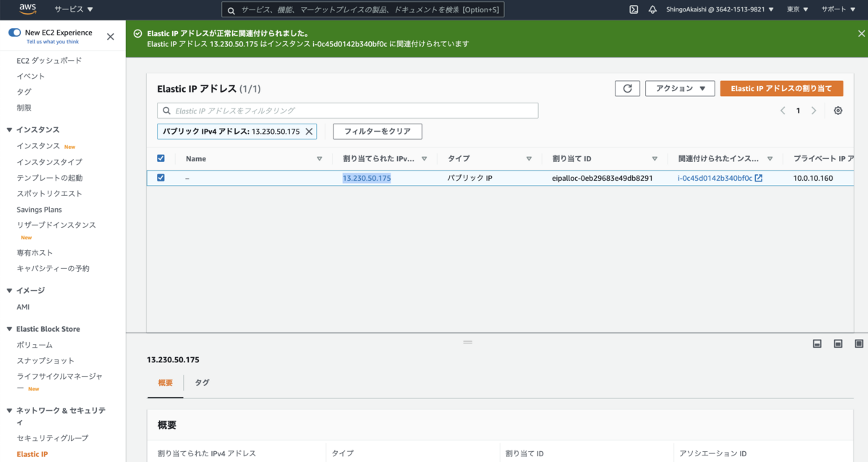Toggle the New EC2 Experience switch
Screen dimensions: 868x462
14,33
